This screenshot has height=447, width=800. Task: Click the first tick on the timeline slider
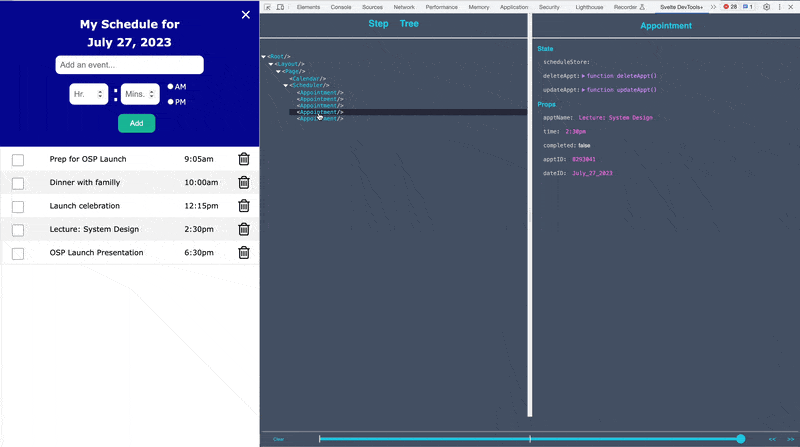[320, 439]
